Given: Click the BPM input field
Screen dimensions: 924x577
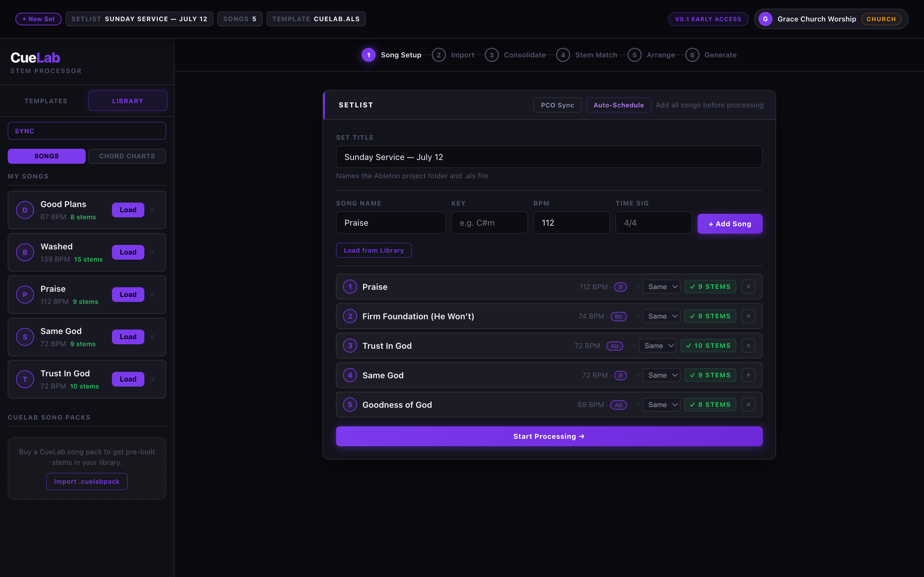Looking at the screenshot, I should (571, 222).
